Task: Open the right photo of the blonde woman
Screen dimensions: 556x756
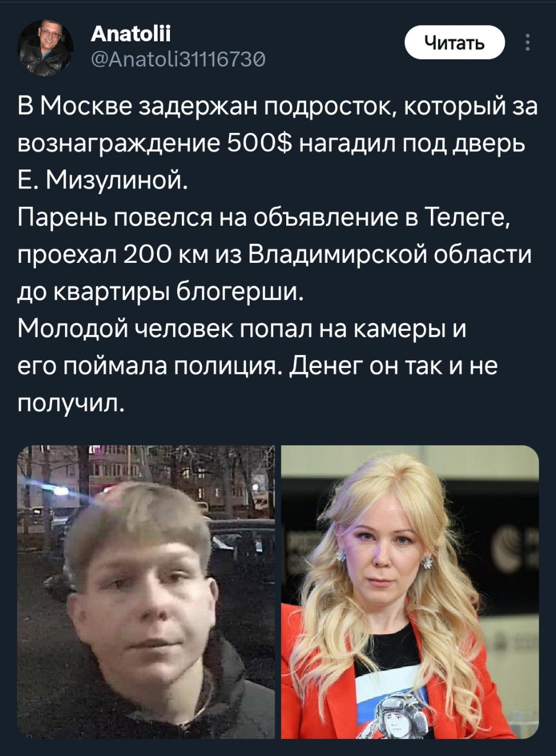Action: point(410,592)
